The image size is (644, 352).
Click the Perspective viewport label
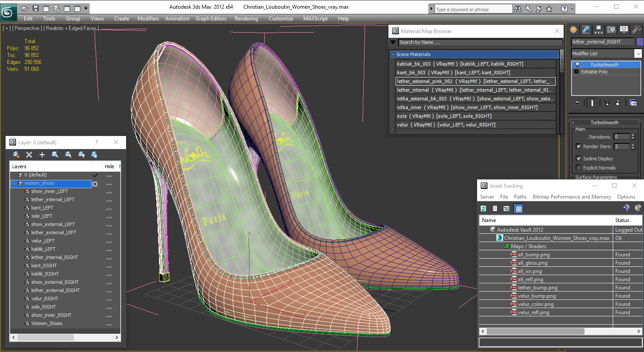[27, 28]
